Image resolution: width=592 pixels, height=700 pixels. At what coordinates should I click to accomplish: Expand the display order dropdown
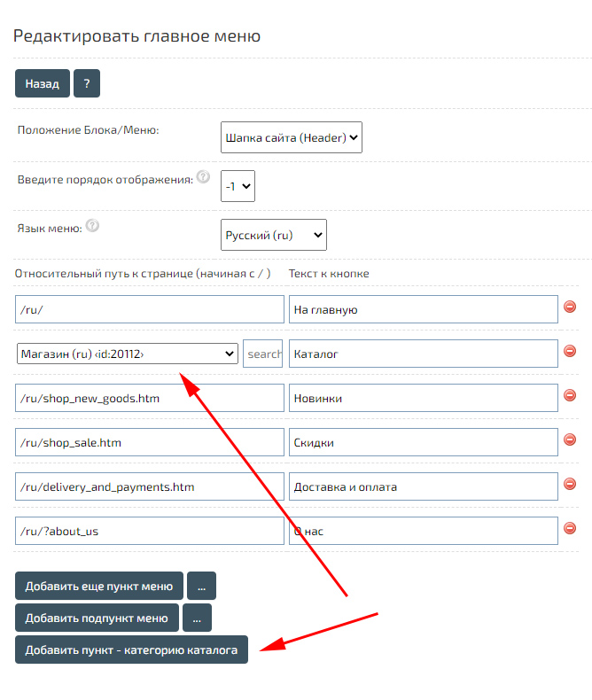[238, 186]
